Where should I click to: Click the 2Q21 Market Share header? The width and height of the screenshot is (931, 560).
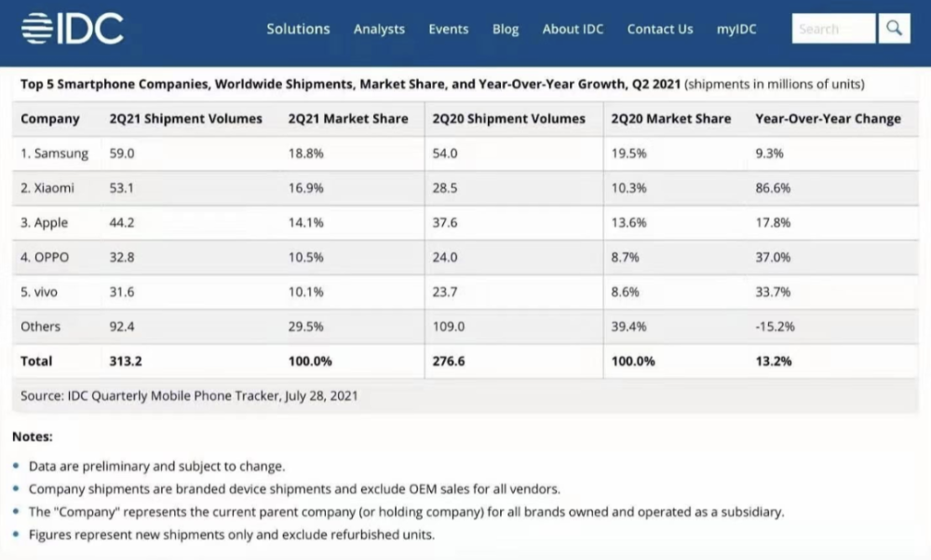[348, 119]
